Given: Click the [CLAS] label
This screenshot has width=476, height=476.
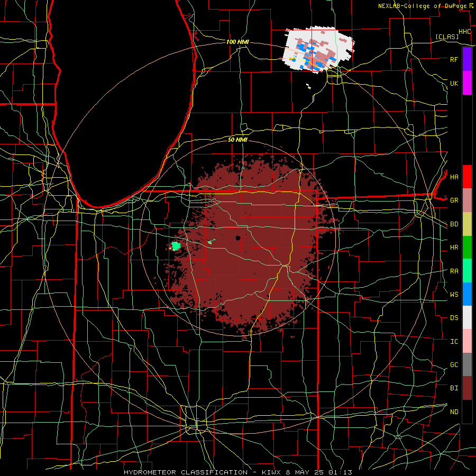Looking at the screenshot, I should point(447,36).
